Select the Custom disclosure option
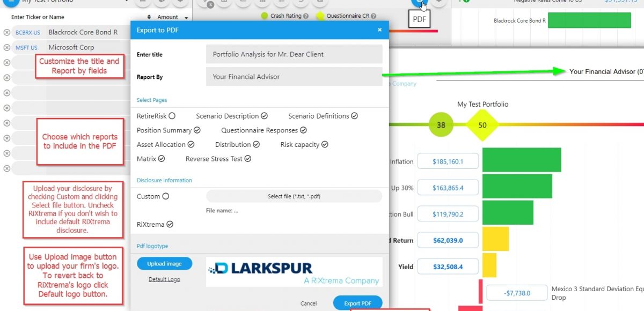 166,196
